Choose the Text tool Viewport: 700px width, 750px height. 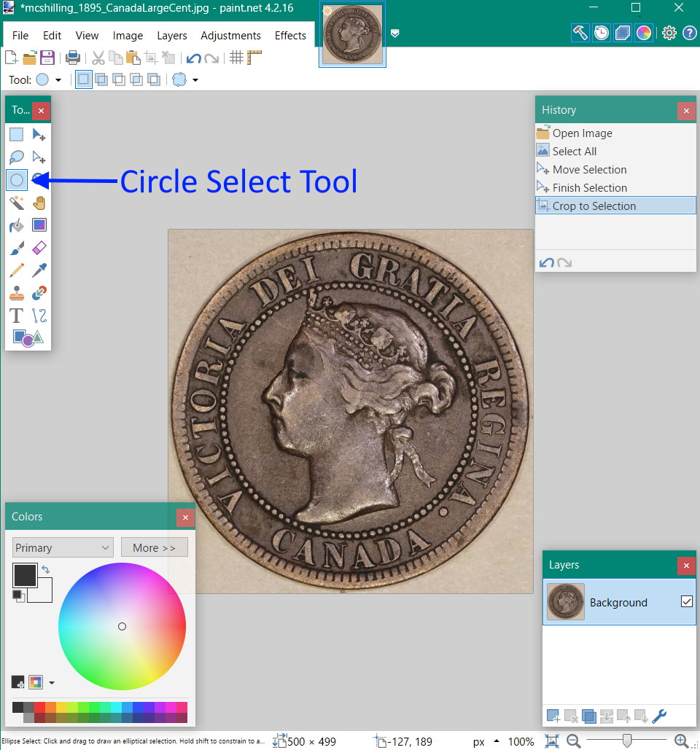16,316
